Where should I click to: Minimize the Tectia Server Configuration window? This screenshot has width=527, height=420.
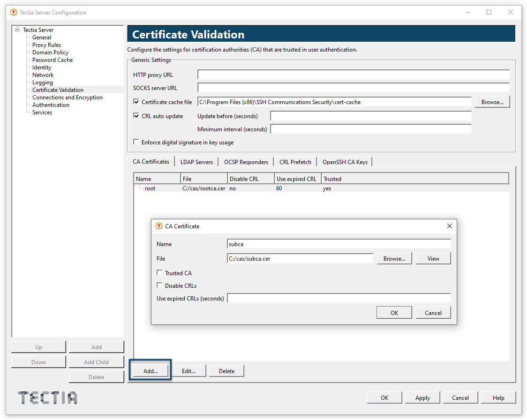(x=468, y=13)
